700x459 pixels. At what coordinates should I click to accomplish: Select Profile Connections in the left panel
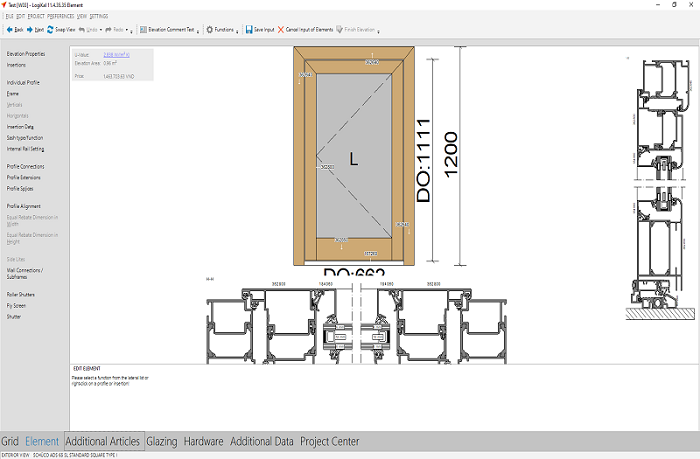click(25, 166)
